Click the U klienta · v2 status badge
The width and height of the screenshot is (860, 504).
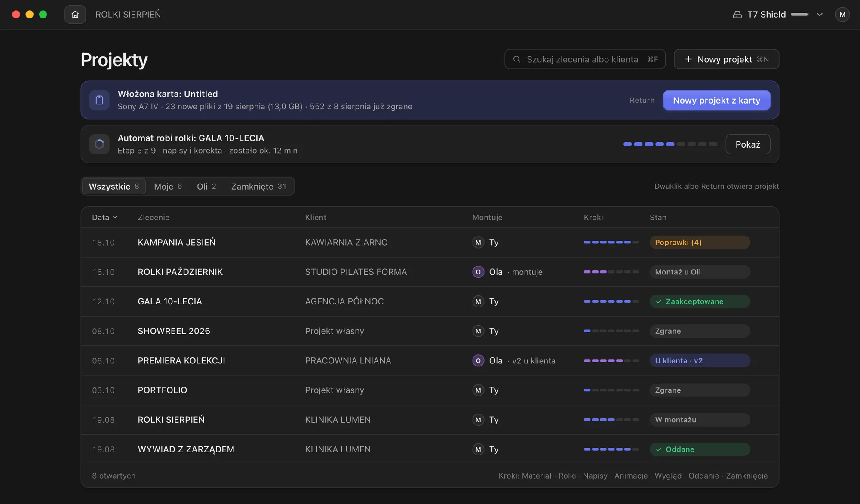tap(700, 361)
